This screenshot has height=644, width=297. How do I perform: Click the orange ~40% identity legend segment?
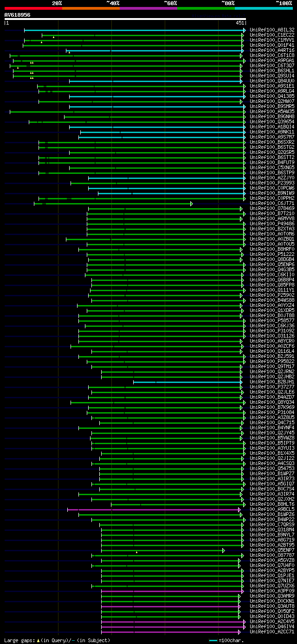pyautogui.click(x=90, y=8)
